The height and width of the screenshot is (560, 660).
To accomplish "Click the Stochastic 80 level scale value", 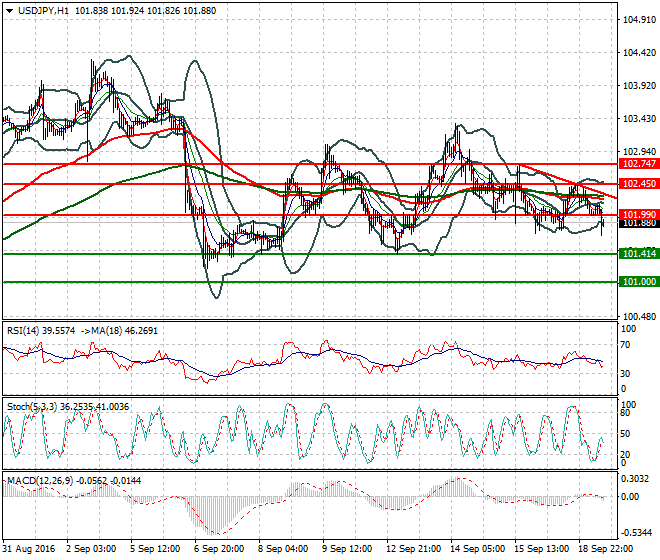I will click(625, 413).
